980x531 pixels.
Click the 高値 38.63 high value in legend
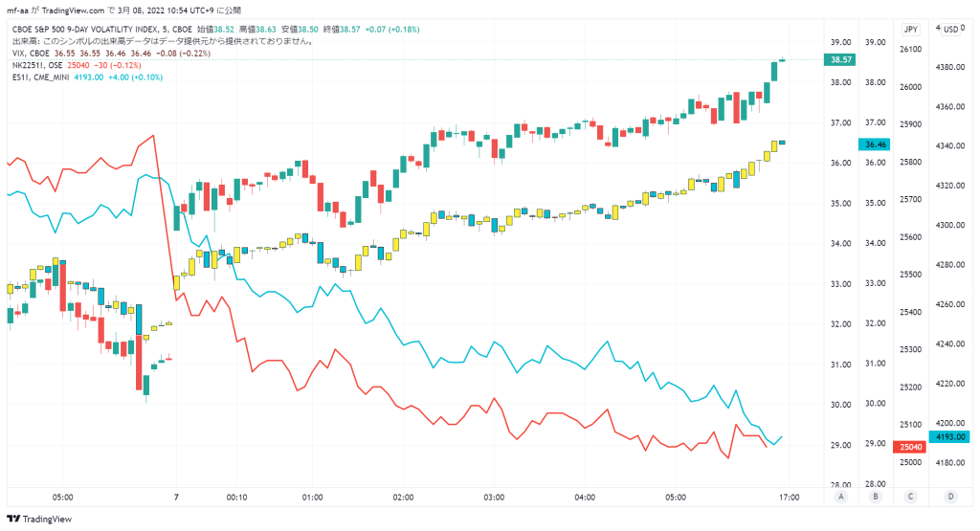[x=257, y=30]
